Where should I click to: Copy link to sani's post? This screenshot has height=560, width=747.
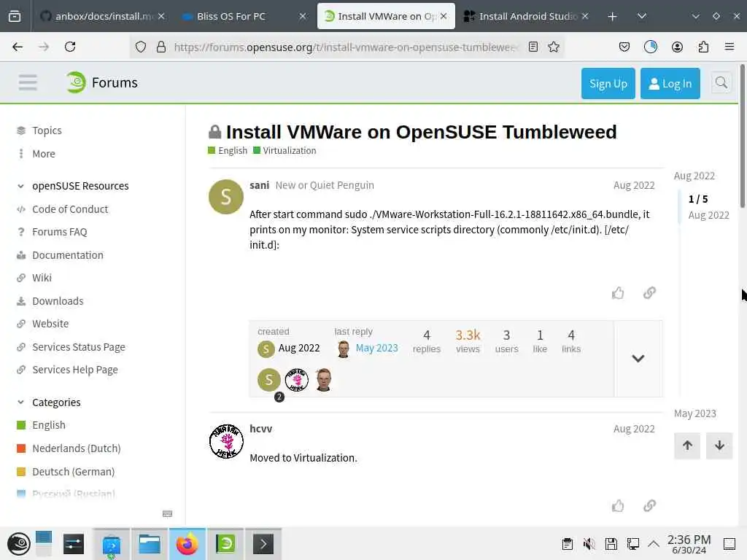[x=649, y=293]
